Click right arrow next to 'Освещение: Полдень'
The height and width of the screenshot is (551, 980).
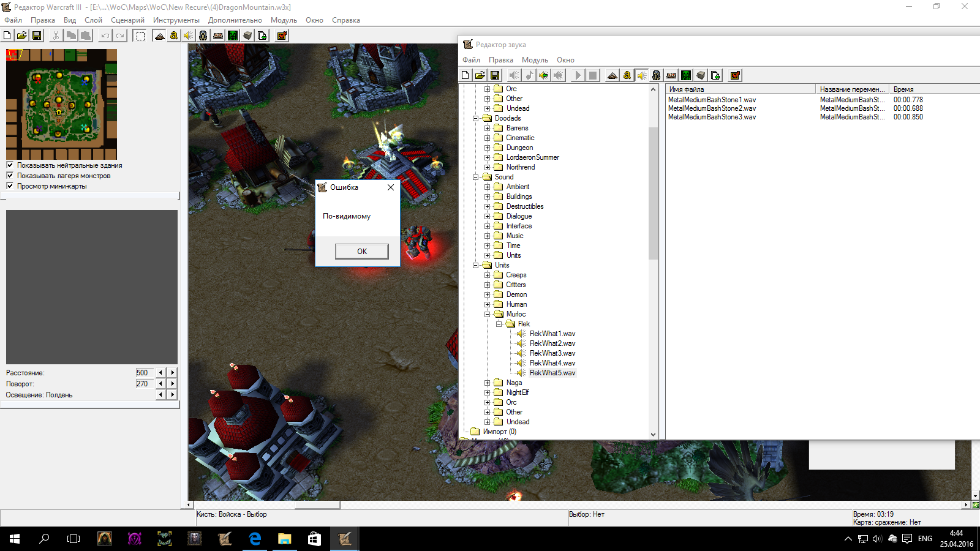click(173, 394)
